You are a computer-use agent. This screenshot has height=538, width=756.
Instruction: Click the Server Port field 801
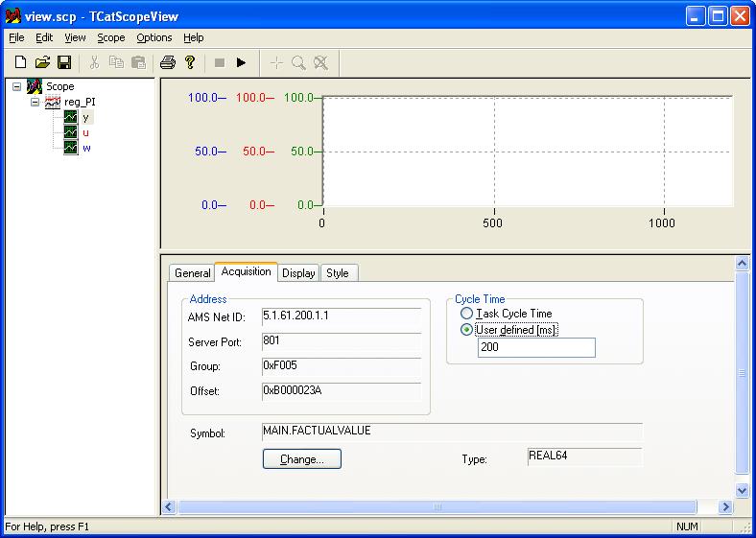(342, 341)
